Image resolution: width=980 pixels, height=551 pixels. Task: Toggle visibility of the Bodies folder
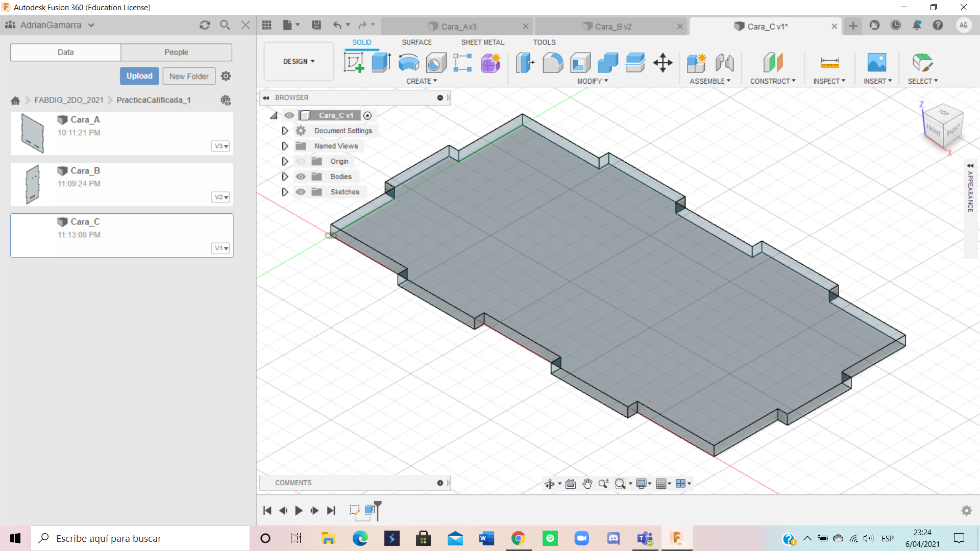301,177
